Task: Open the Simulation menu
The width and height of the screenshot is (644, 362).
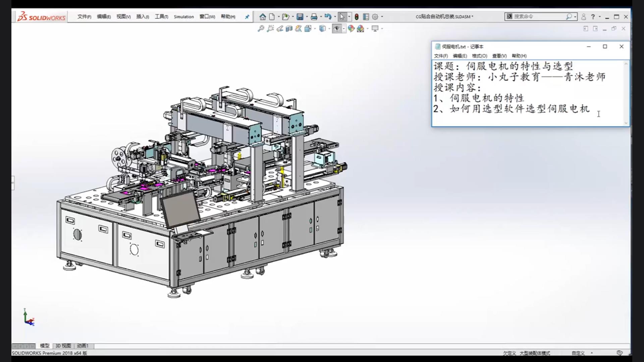Action: coord(184,17)
